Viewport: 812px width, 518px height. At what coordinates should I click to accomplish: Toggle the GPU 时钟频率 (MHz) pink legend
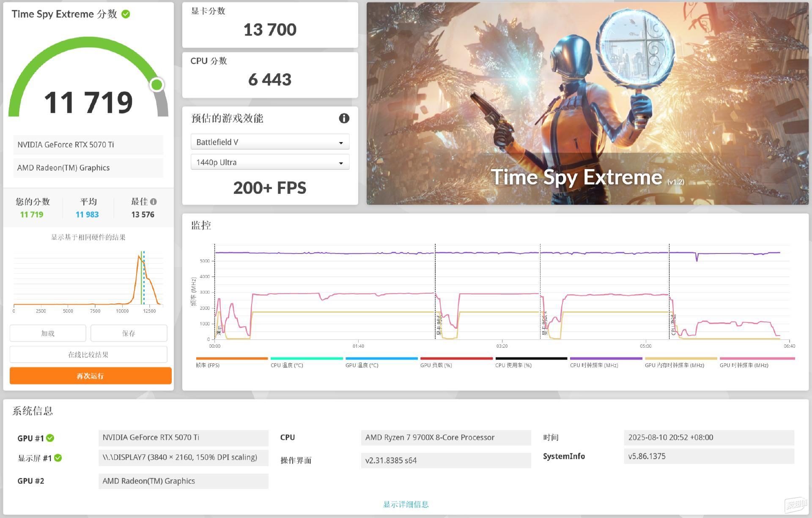(x=744, y=365)
